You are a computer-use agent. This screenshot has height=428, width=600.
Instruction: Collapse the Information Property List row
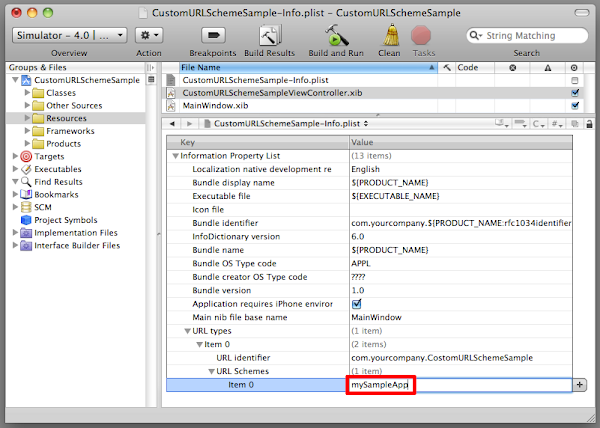point(176,156)
